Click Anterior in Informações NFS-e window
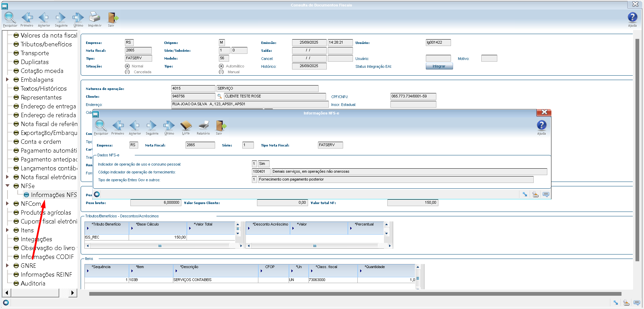 [135, 127]
